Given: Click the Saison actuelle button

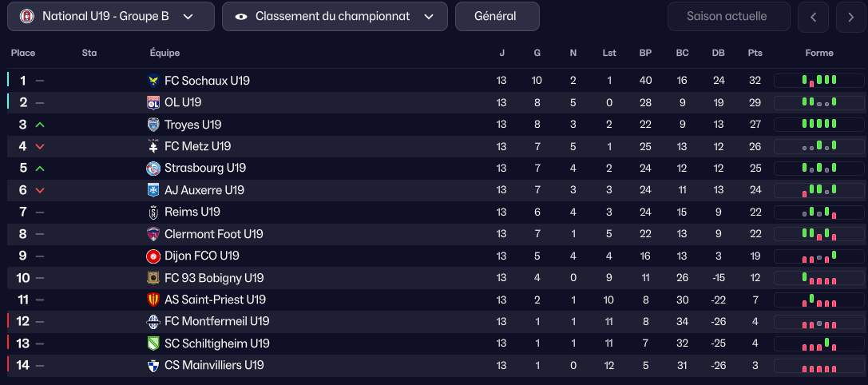Looking at the screenshot, I should coord(728,16).
